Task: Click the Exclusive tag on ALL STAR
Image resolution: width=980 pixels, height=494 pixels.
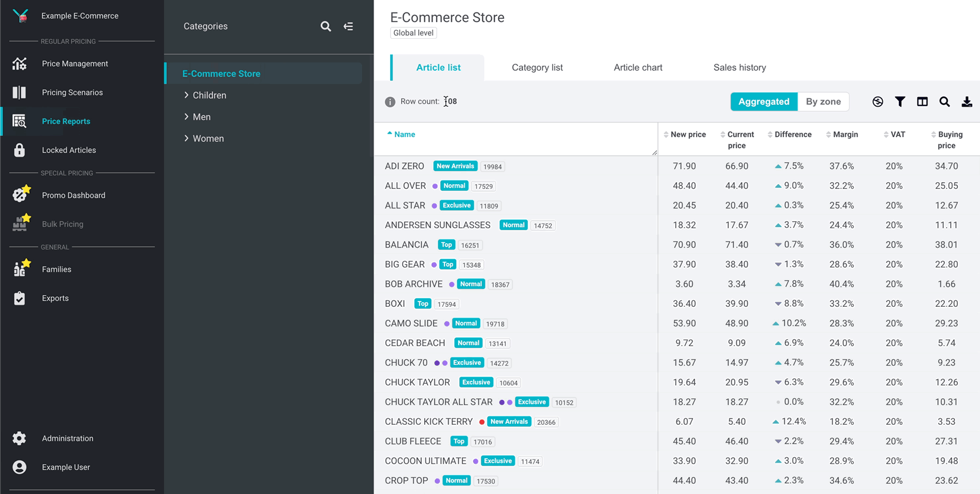Action: pyautogui.click(x=456, y=206)
